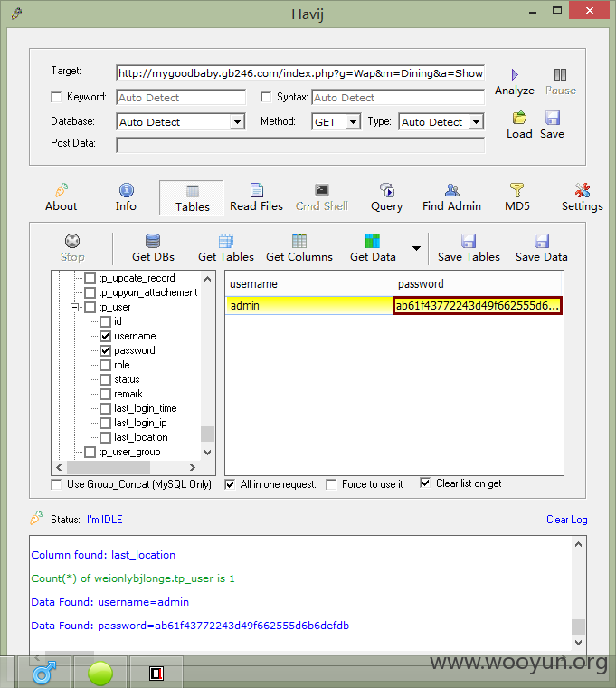Screen dimensions: 616x688
Task: Check the tp_user_group table
Action: [90, 452]
